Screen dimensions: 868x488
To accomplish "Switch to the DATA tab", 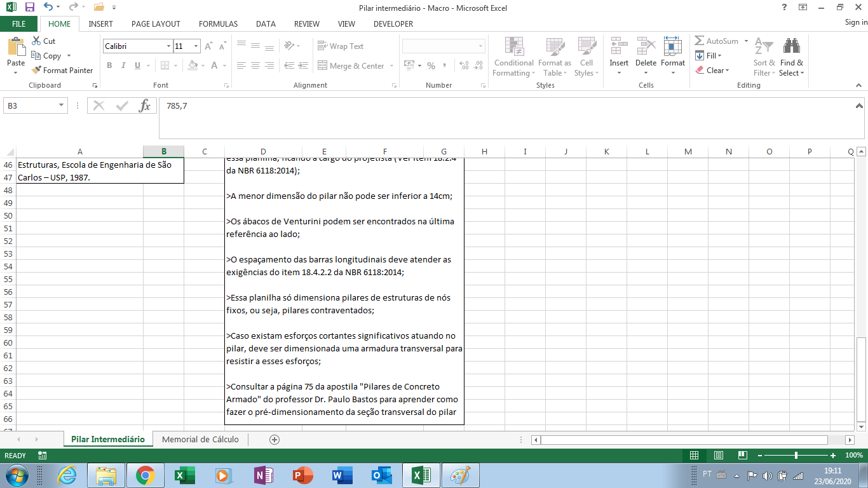I will click(x=266, y=24).
